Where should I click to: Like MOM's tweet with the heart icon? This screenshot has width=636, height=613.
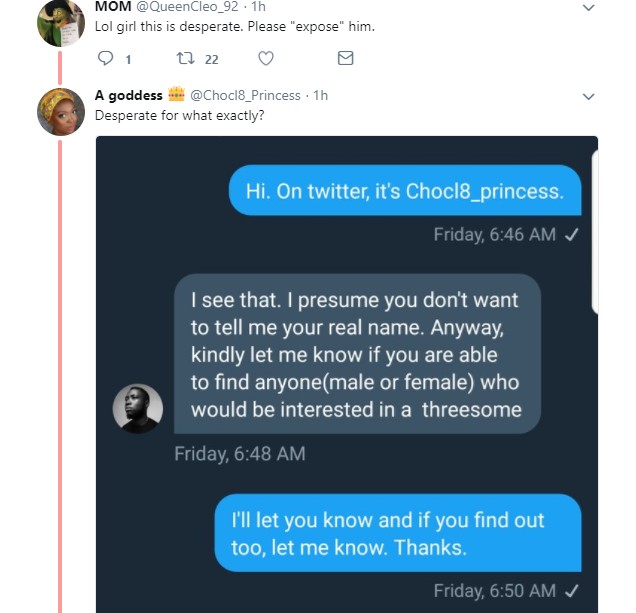(x=265, y=58)
